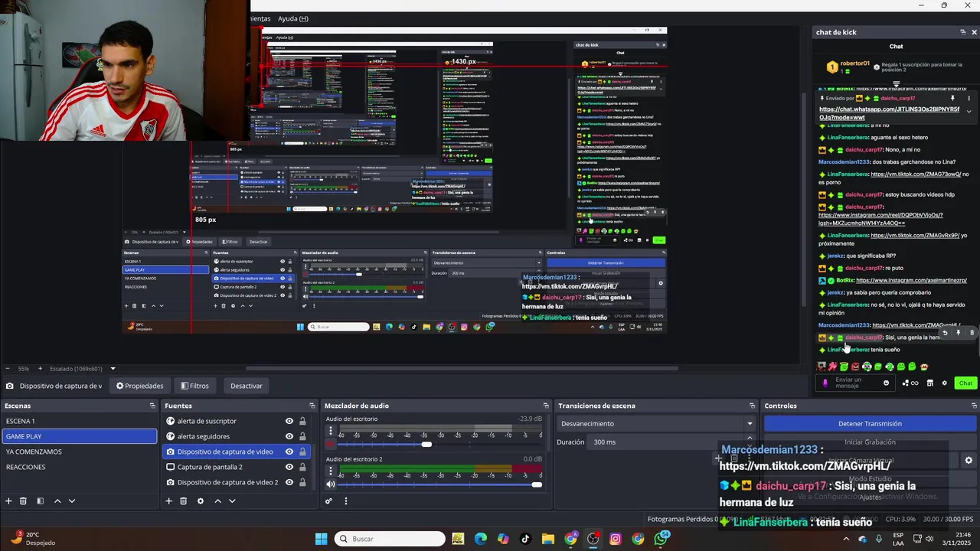Pop out the chat de kick dock
Viewport: 980px width, 551px height.
pyautogui.click(x=962, y=32)
